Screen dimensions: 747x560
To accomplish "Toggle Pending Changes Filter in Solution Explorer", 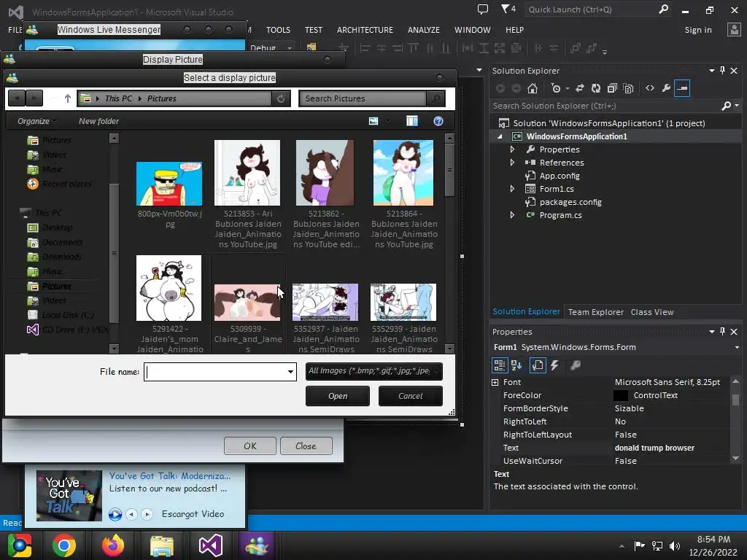I will [555, 88].
